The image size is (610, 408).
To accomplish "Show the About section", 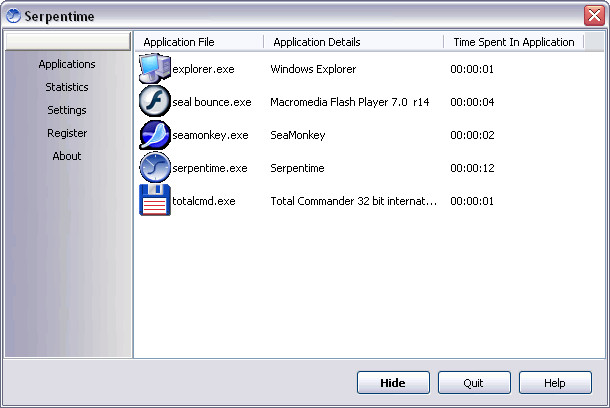I will pyautogui.click(x=67, y=156).
